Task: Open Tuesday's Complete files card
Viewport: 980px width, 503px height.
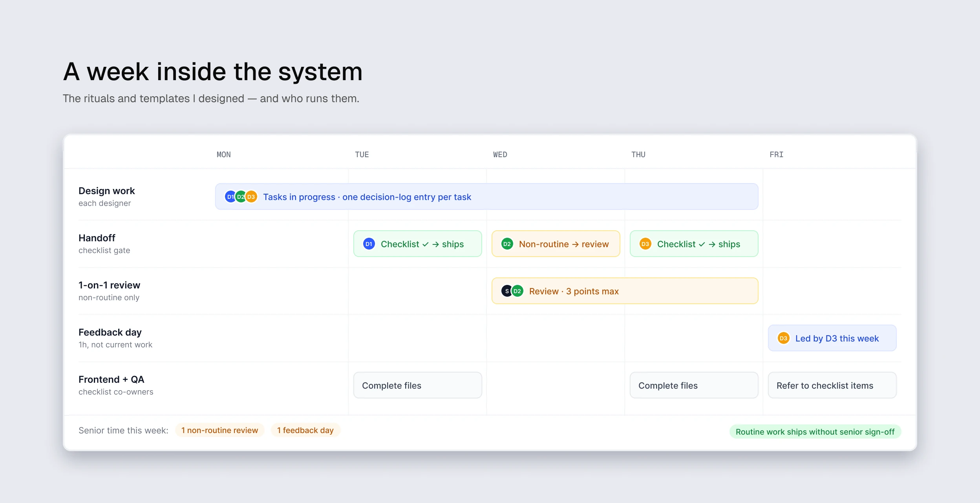Action: pyautogui.click(x=417, y=385)
